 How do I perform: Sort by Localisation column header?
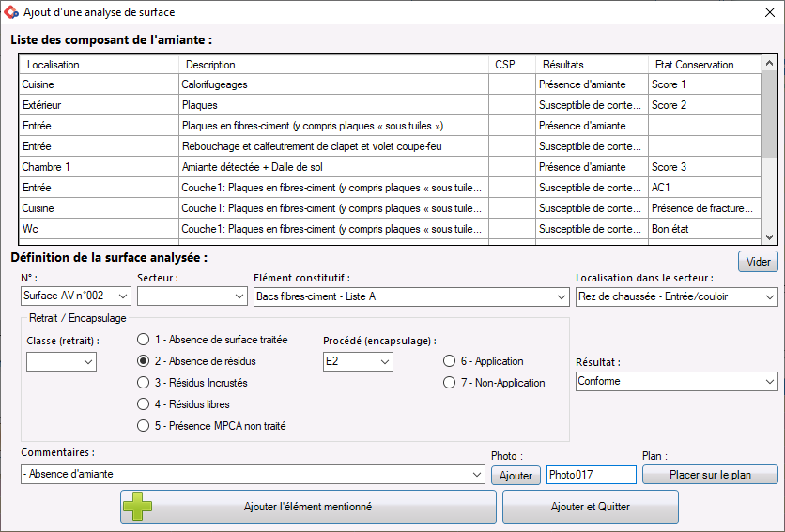click(100, 65)
